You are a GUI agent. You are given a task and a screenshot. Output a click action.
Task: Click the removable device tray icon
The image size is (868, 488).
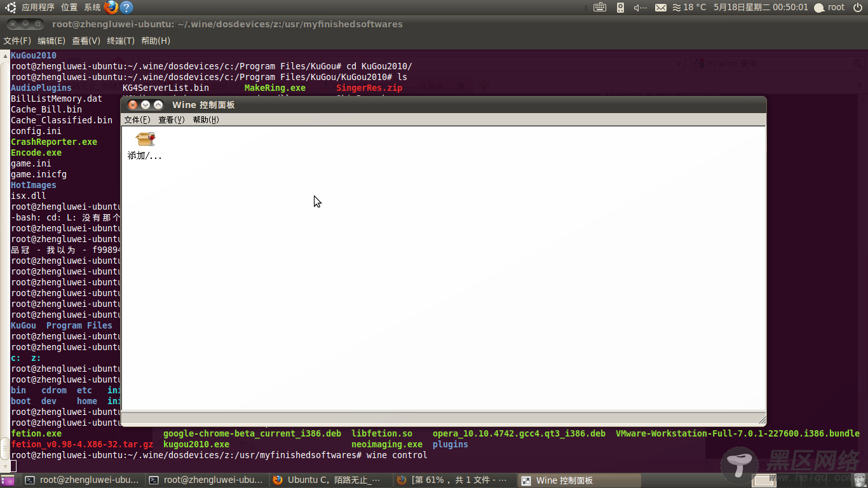pos(621,8)
